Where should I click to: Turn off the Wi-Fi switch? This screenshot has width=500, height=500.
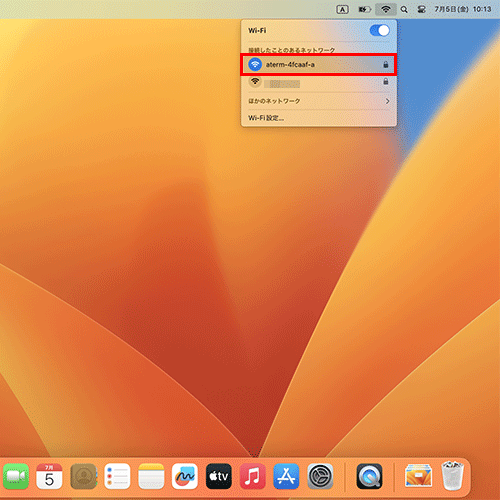coord(380,31)
